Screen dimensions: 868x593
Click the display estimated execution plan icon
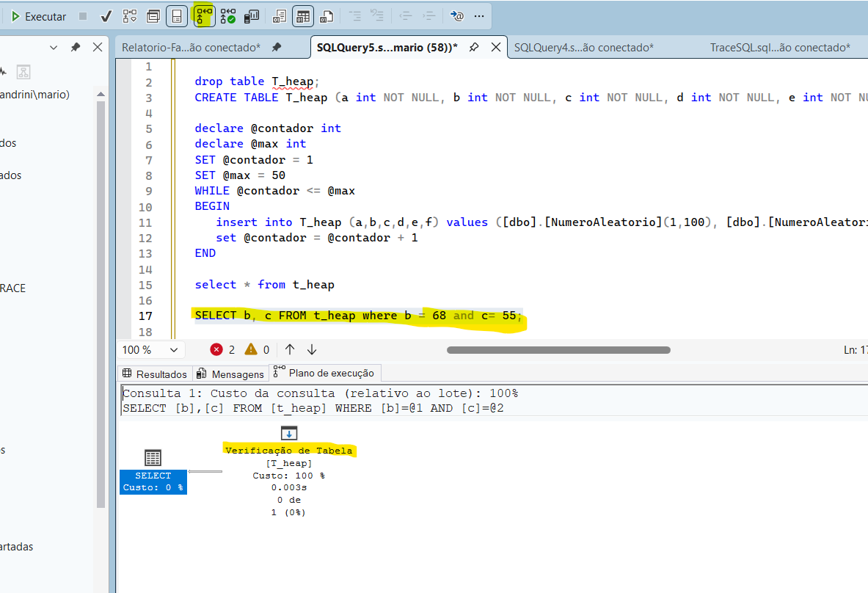130,16
